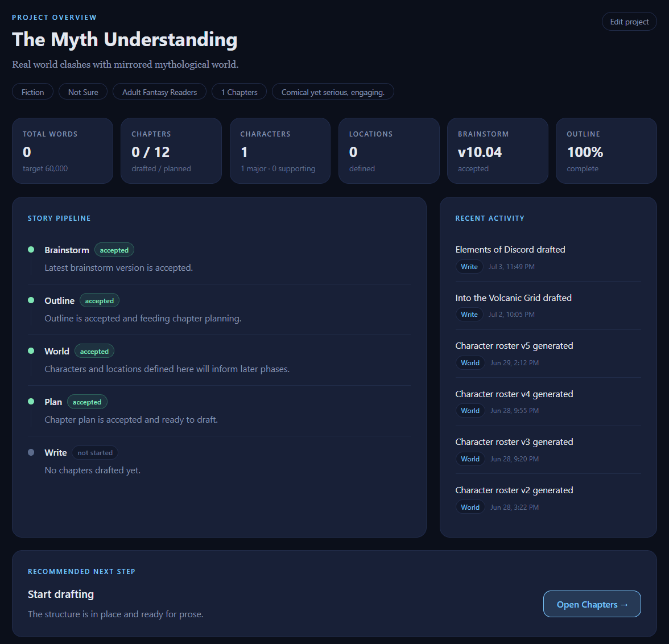
Task: Click the Plan pipeline step title
Action: click(53, 402)
